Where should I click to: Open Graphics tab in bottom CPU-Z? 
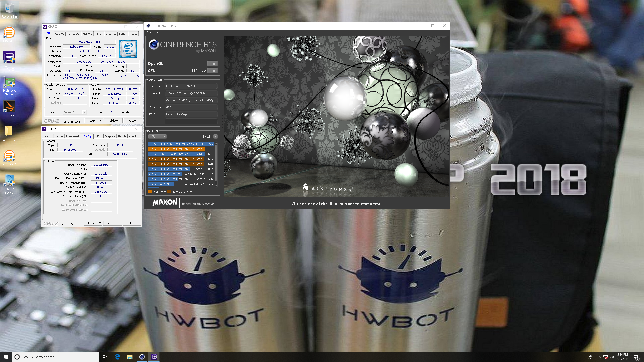click(110, 136)
